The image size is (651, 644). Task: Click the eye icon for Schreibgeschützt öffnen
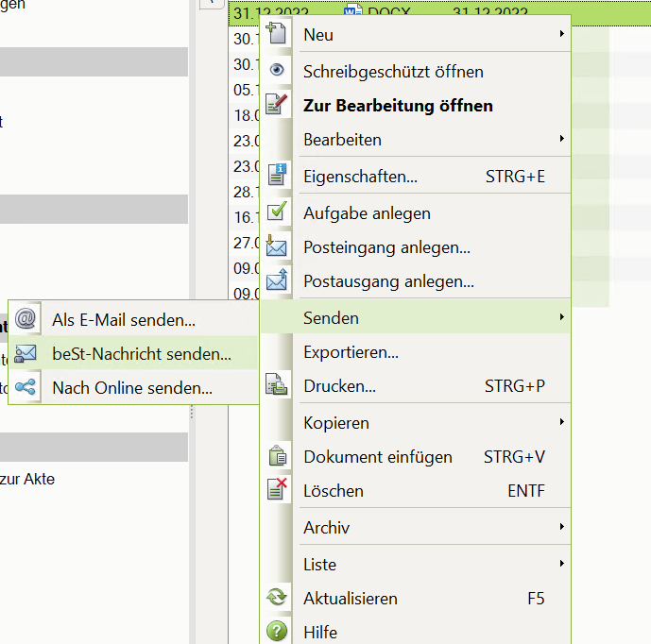277,70
